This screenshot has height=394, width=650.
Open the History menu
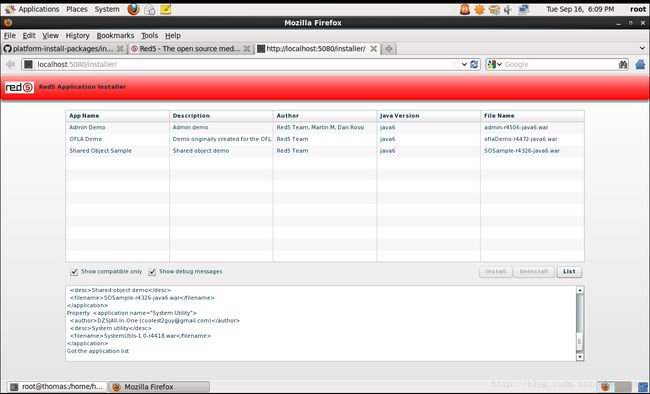coord(78,36)
